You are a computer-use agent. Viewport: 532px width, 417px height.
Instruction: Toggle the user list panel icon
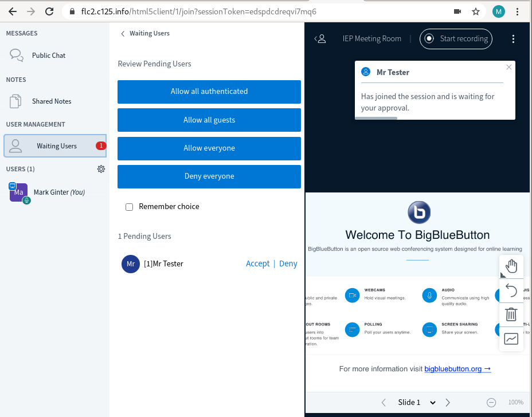(320, 38)
